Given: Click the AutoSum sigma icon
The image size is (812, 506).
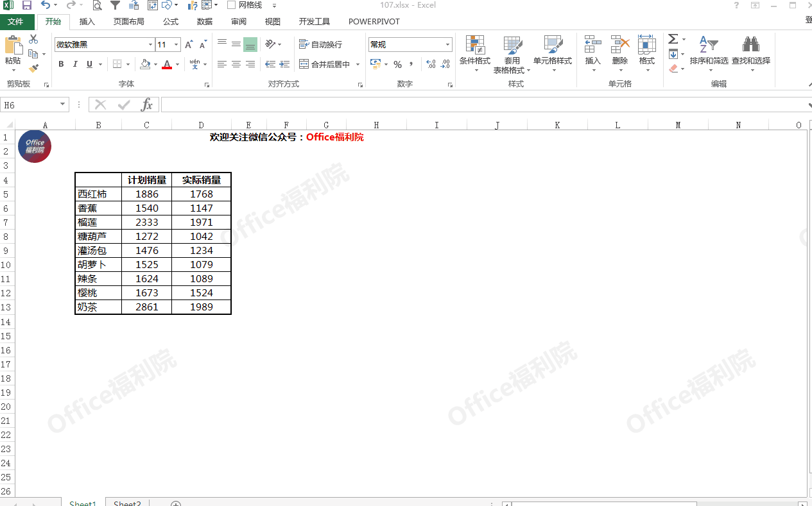Looking at the screenshot, I should pos(673,40).
